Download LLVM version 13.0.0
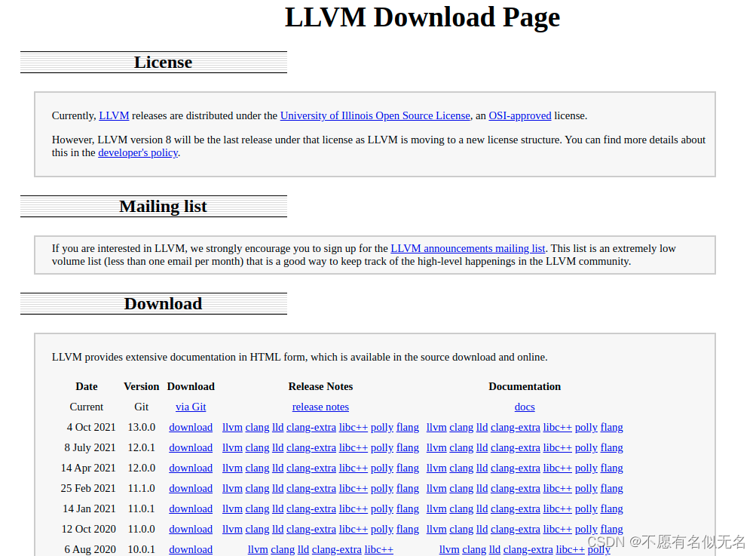 [191, 427]
